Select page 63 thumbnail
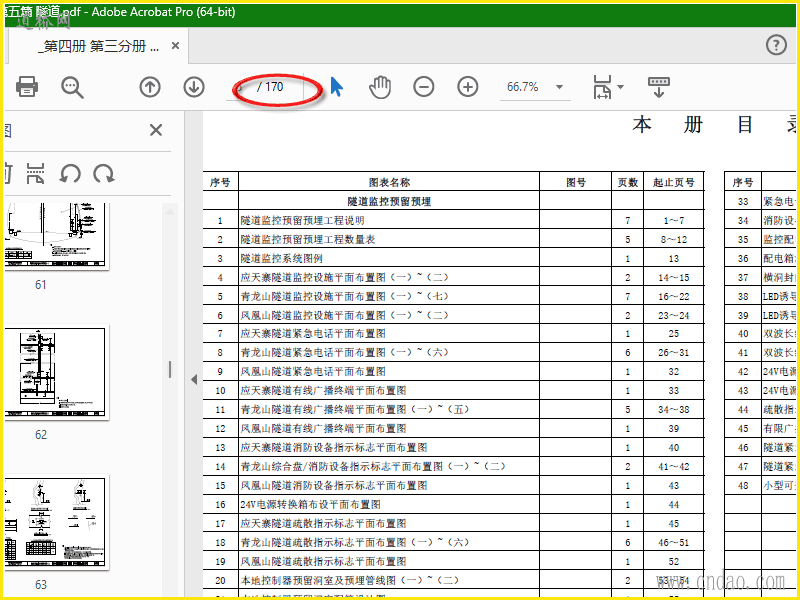Screen dimensions: 800x600 pos(57,522)
